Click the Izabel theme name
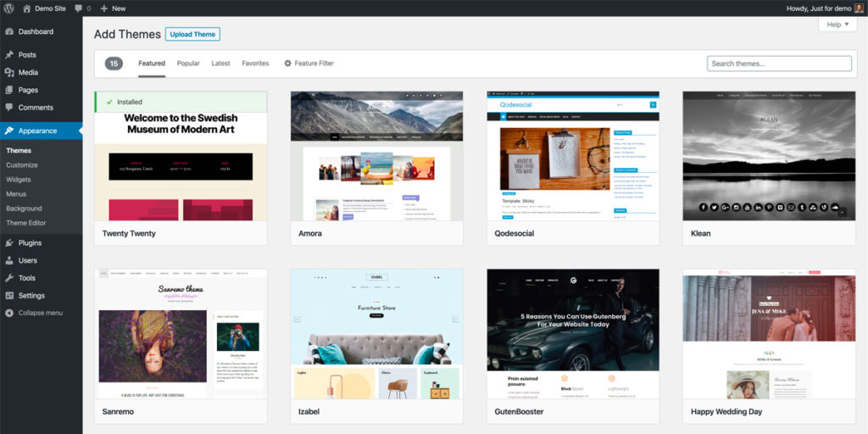 tap(309, 412)
